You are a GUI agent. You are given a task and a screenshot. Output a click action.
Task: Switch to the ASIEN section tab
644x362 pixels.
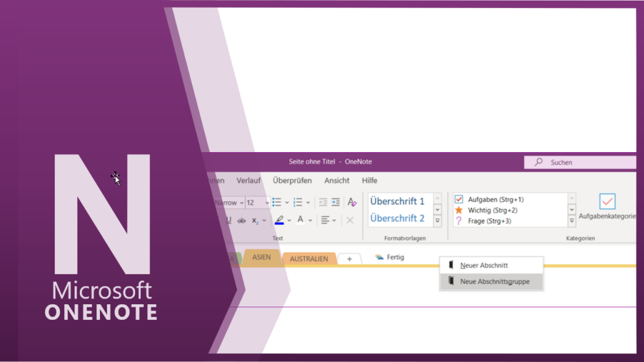262,257
